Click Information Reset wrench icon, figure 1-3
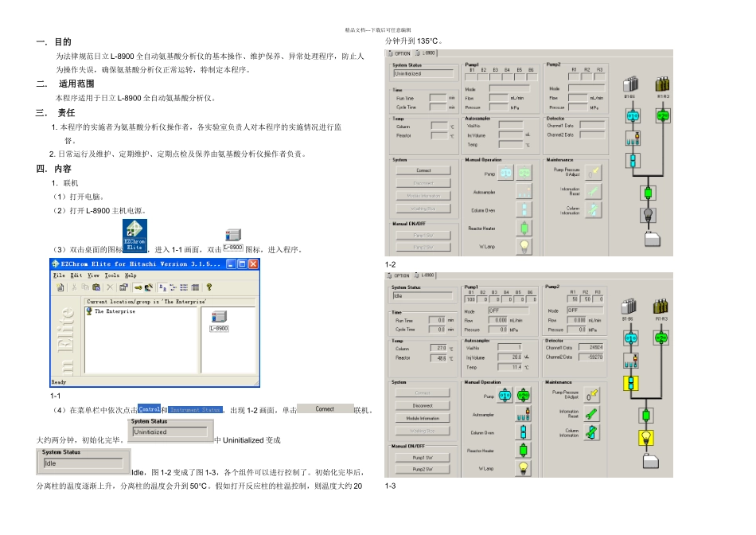The height and width of the screenshot is (535, 756). click(x=592, y=413)
